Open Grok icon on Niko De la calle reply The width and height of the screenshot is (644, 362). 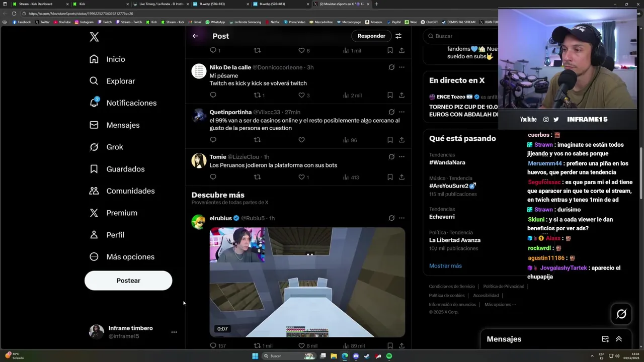coord(391,67)
